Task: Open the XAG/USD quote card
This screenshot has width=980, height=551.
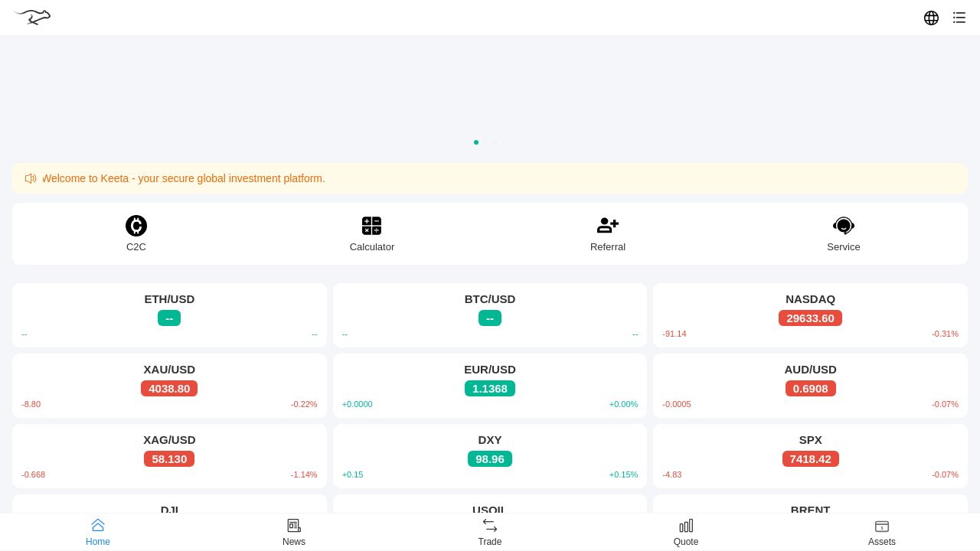Action: 169,456
